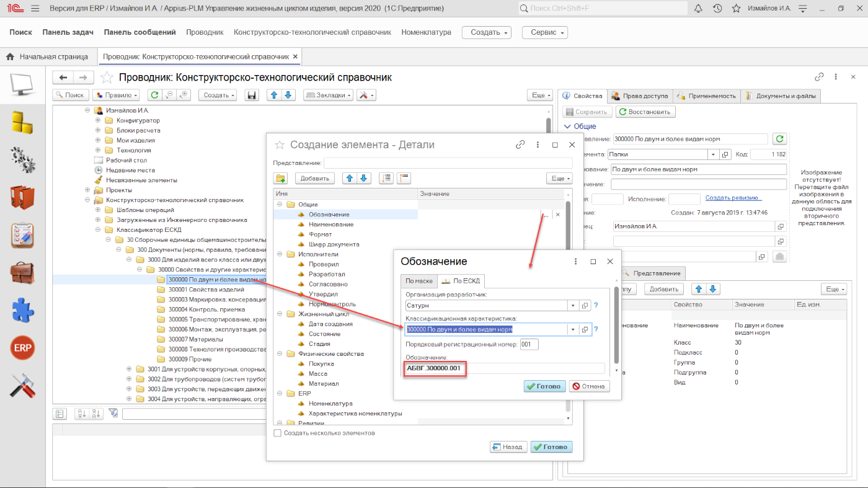Collapse the Общие section in properties panel
Viewport: 868px width, 488px height.
pyautogui.click(x=567, y=126)
